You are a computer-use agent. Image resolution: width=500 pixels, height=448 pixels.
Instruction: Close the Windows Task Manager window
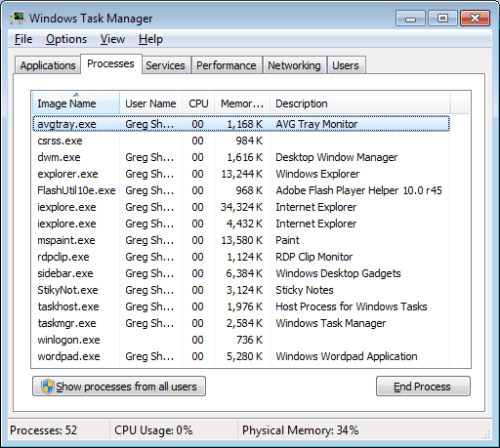[x=475, y=18]
